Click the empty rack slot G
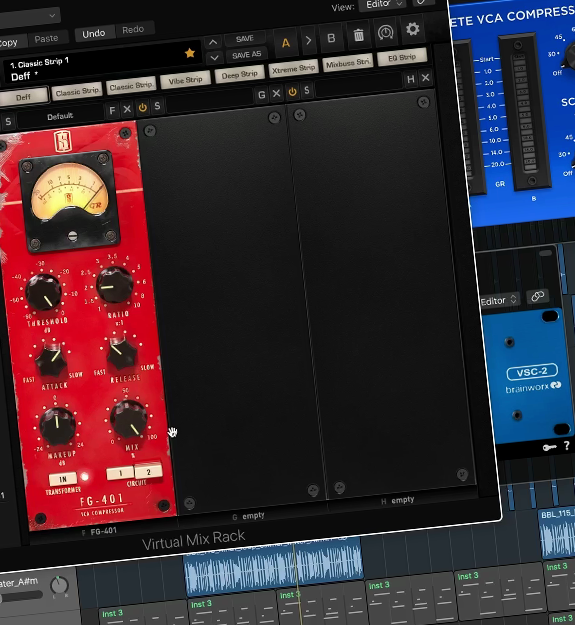575x625 pixels. coord(231,311)
